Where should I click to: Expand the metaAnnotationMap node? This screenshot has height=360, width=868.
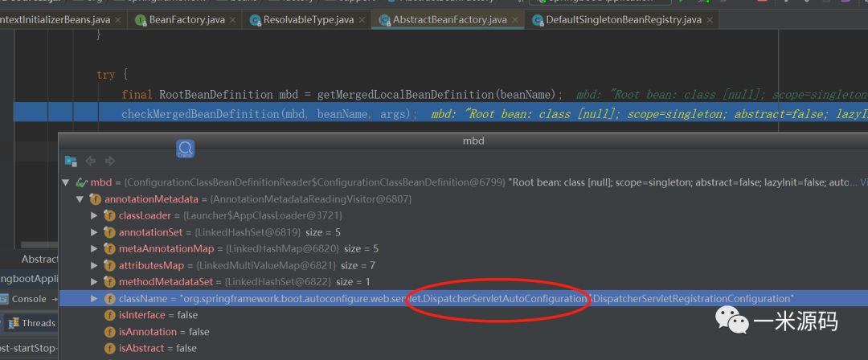tap(95, 248)
